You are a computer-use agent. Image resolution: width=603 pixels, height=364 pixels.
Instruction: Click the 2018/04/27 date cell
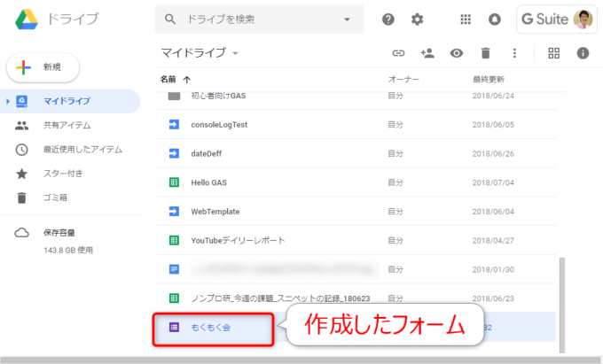coord(493,241)
